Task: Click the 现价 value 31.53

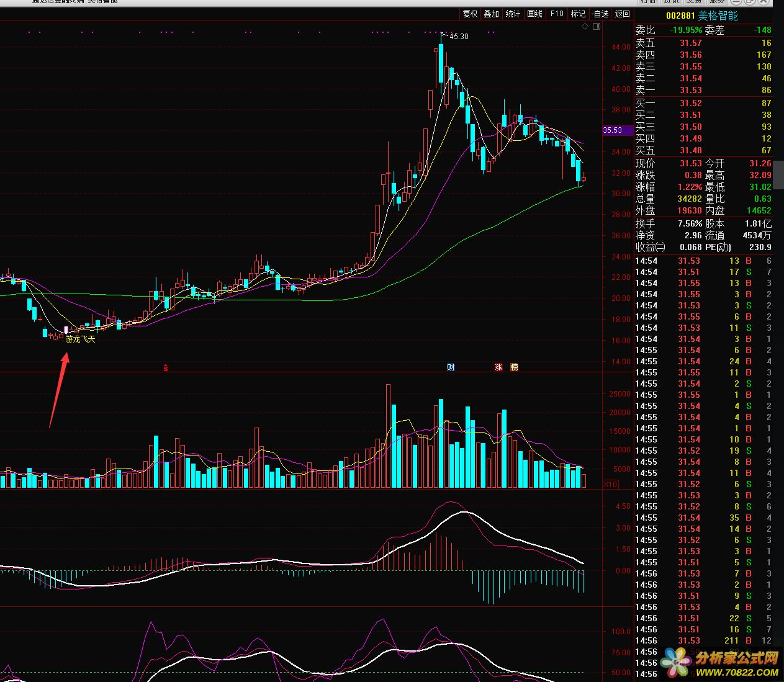Action: click(x=690, y=163)
